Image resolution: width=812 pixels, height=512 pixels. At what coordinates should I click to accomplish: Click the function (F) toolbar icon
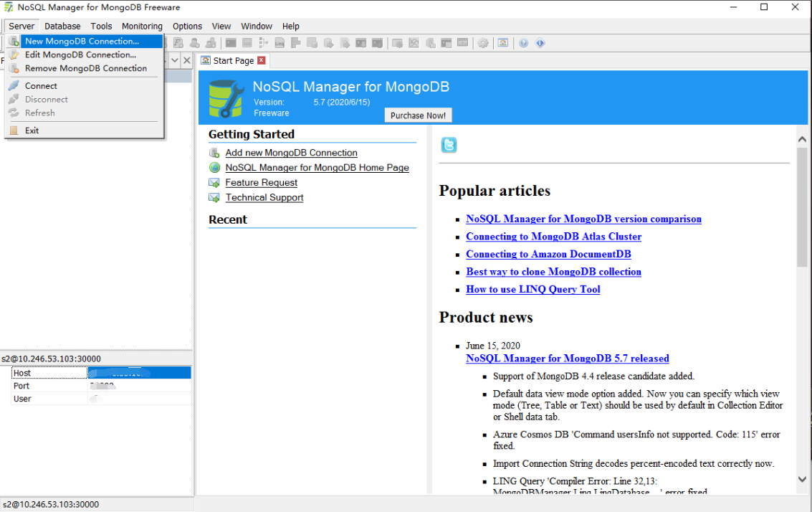coord(178,43)
